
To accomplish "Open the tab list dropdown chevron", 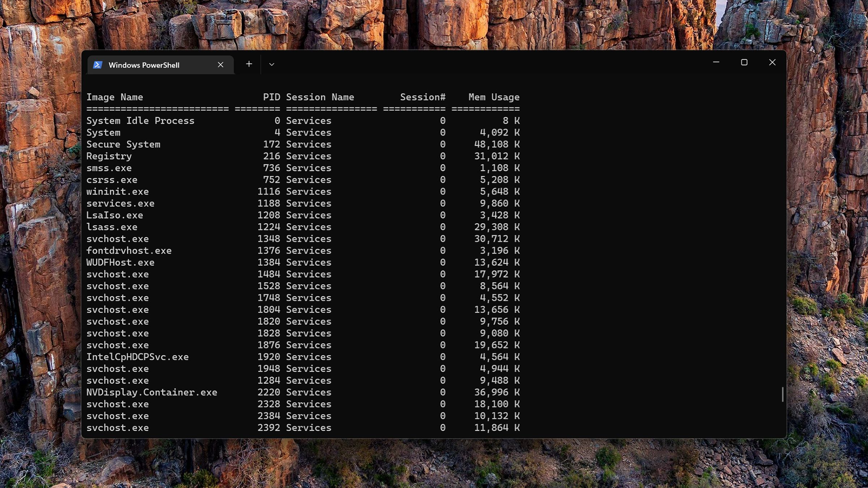I will [x=272, y=64].
